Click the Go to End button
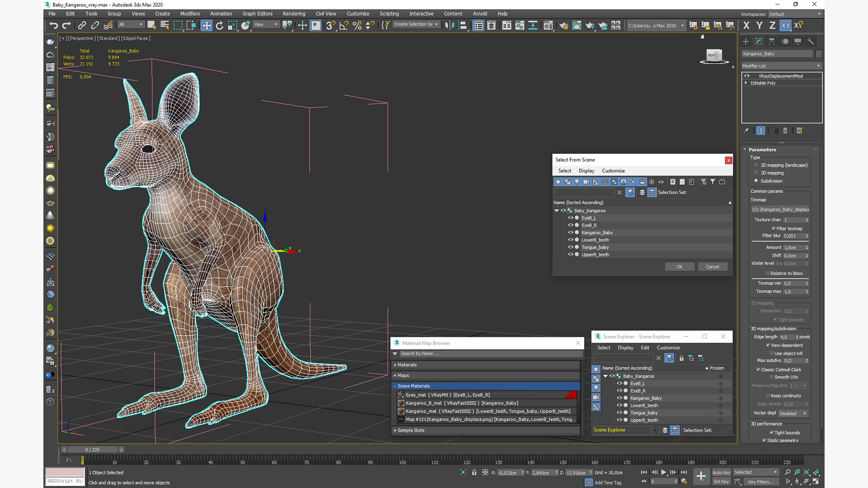The height and width of the screenshot is (488, 868). coord(684,472)
